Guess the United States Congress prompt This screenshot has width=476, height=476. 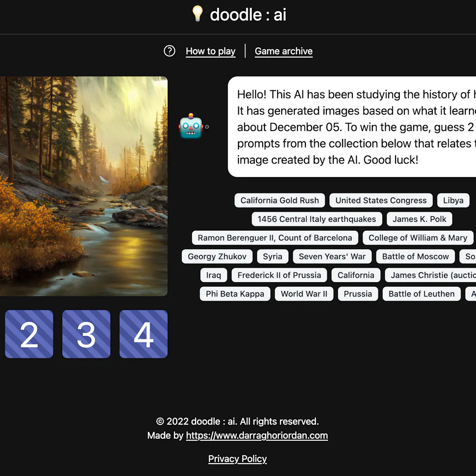(x=381, y=200)
